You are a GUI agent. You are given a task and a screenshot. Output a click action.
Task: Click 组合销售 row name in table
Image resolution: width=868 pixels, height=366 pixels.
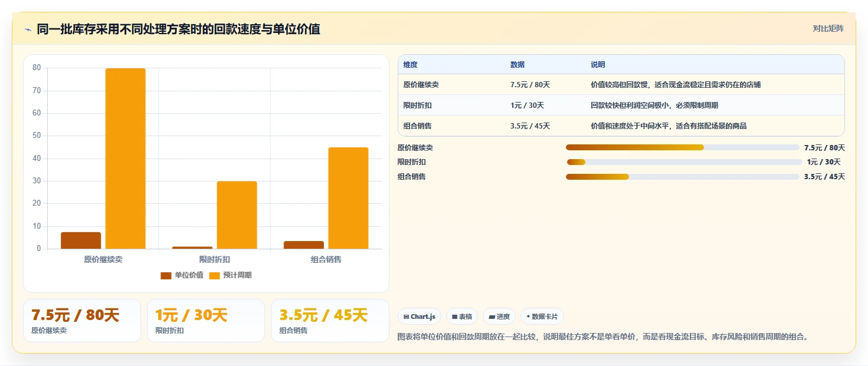(x=418, y=126)
